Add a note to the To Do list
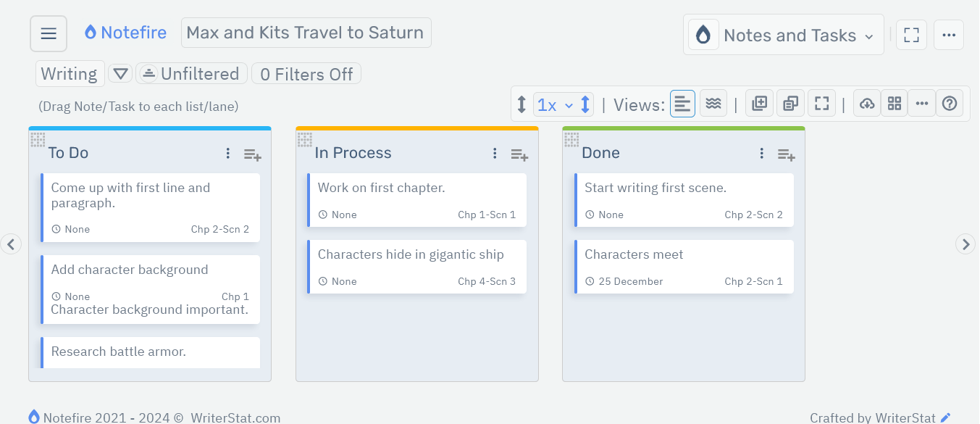The width and height of the screenshot is (980, 424). [252, 154]
